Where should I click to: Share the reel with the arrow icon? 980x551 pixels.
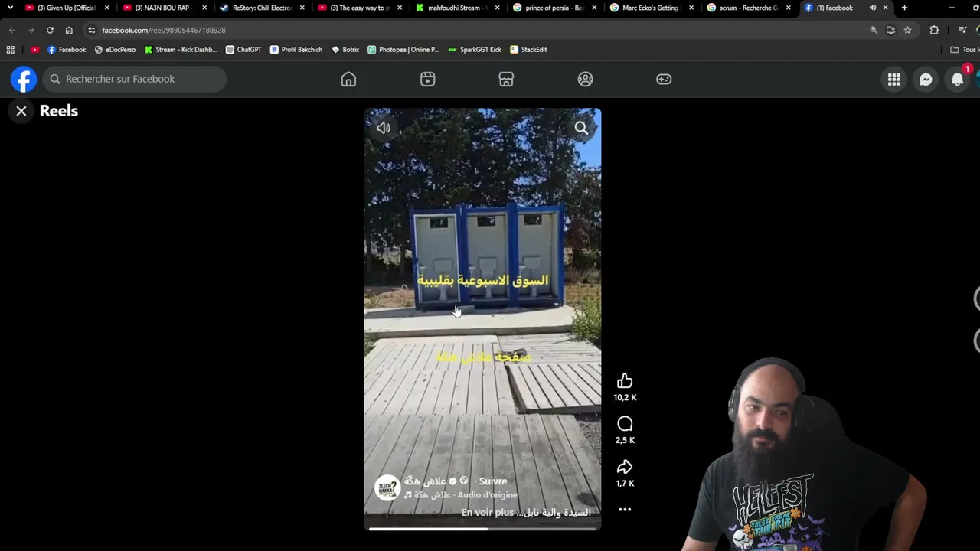coord(625,467)
